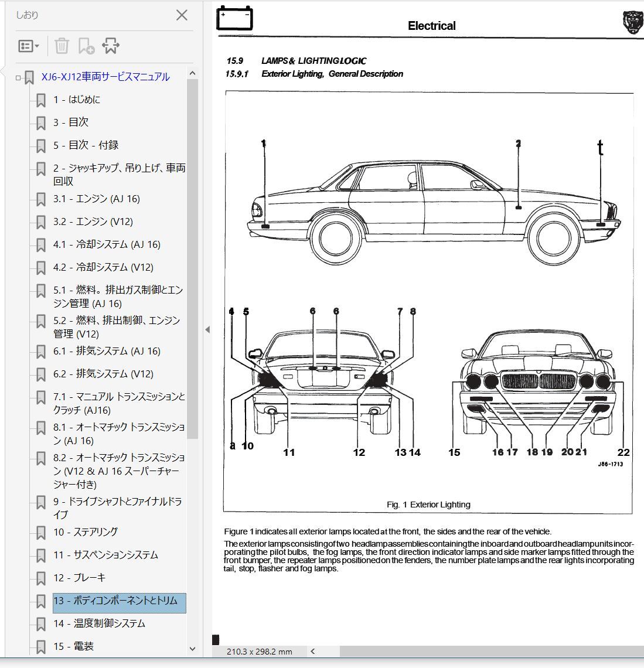The width and height of the screenshot is (644, 668).
Task: Click the delete bookmark trash icon
Action: tap(62, 46)
